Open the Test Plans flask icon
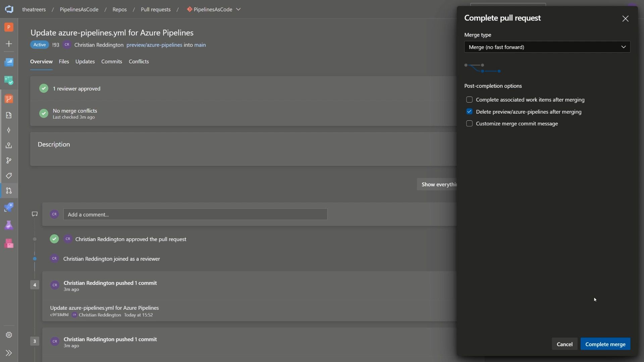Screen dimensions: 644x362 point(9,226)
